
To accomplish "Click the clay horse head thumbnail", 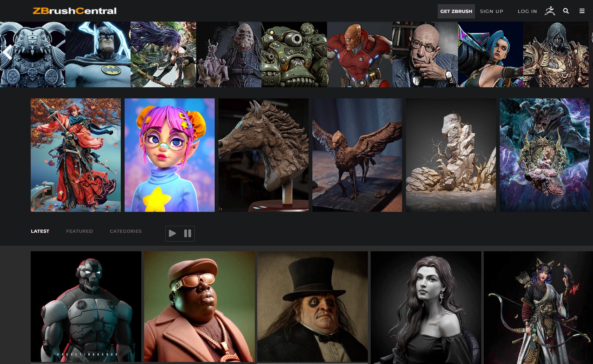I will tap(263, 155).
